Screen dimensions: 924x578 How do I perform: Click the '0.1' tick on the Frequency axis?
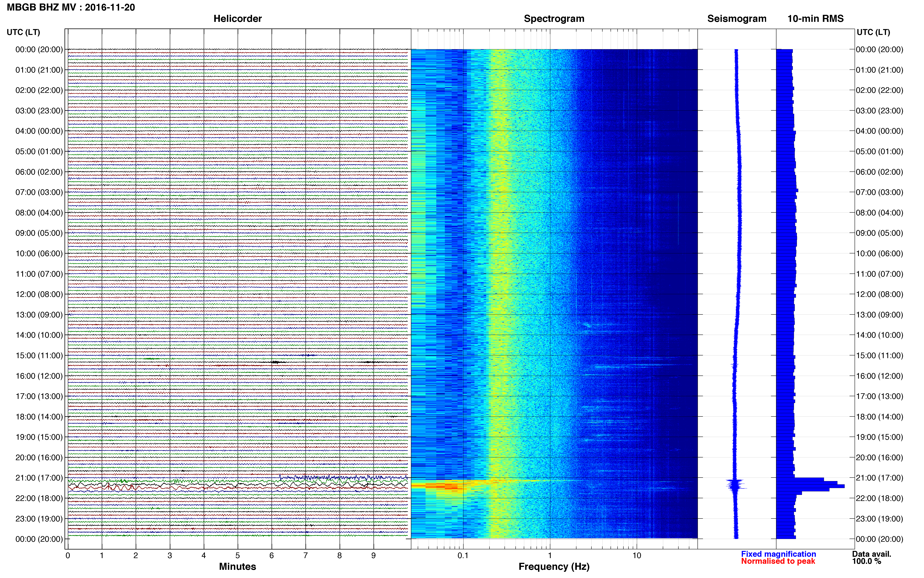pyautogui.click(x=463, y=555)
